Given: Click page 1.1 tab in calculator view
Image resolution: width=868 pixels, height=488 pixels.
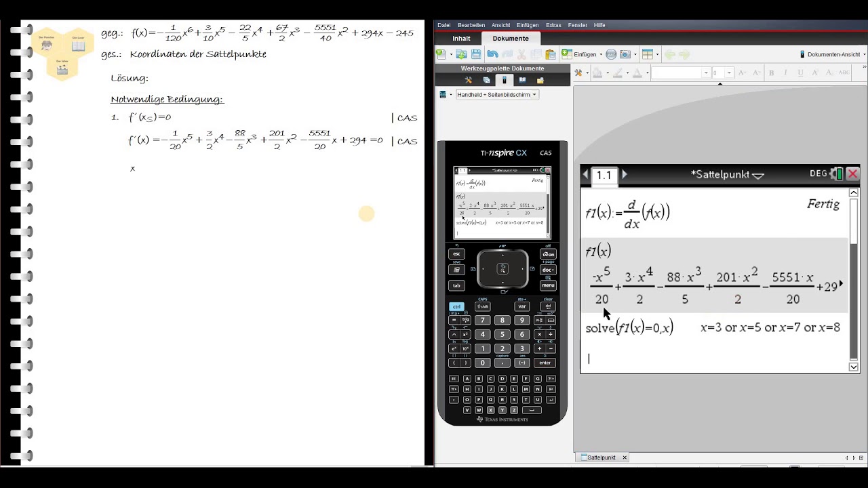Looking at the screenshot, I should click(604, 175).
